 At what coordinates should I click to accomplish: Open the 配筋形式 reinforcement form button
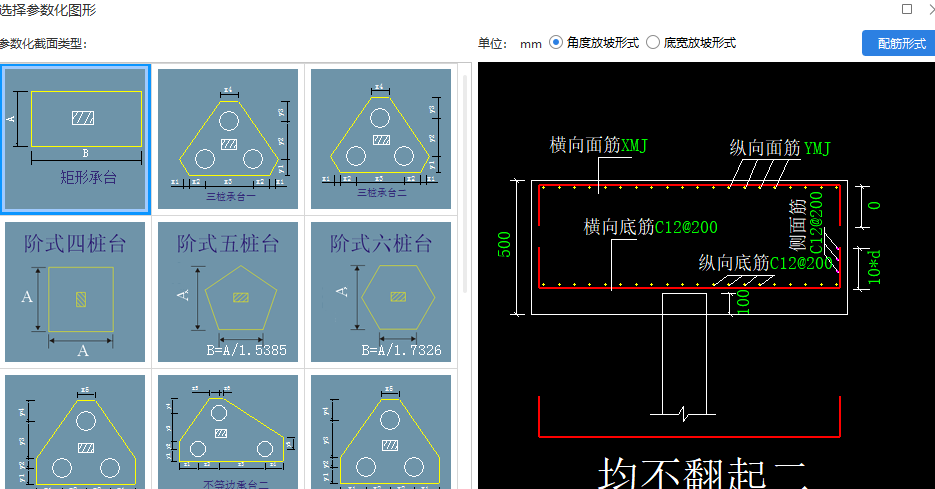(x=899, y=44)
